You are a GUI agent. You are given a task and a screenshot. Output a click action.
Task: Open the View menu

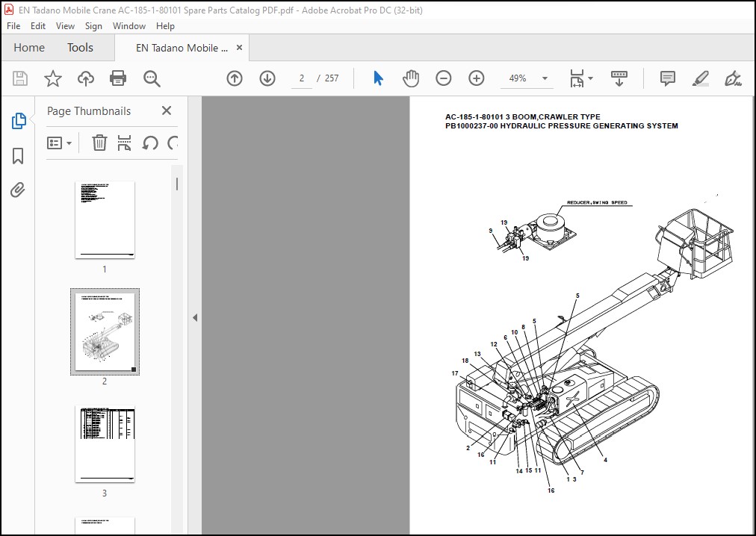(x=65, y=26)
